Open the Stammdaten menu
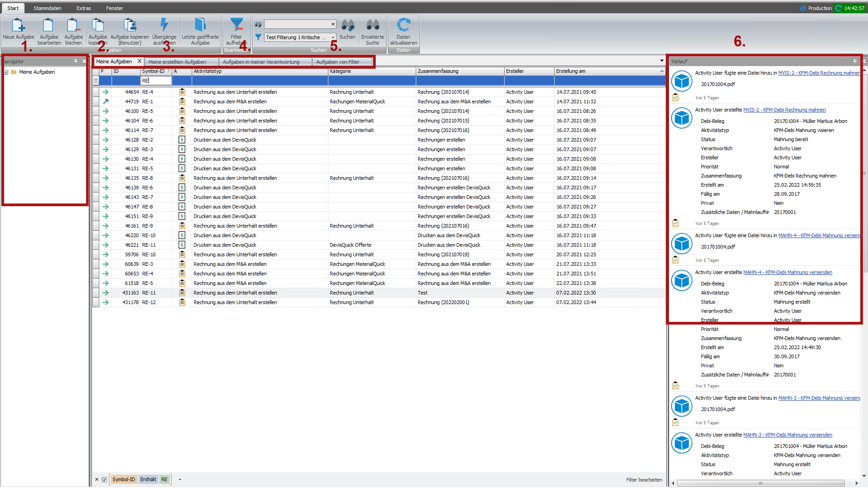This screenshot has height=488, width=868. pos(47,8)
